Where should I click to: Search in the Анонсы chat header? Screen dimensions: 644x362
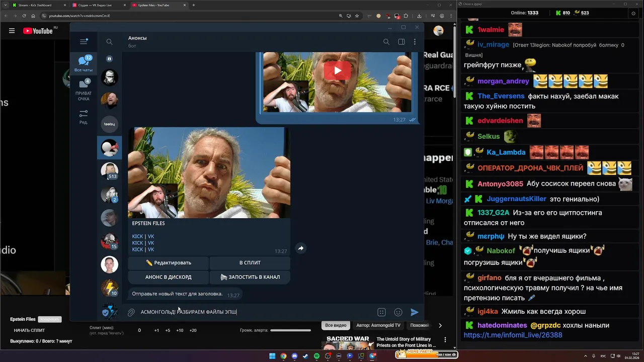(x=386, y=42)
